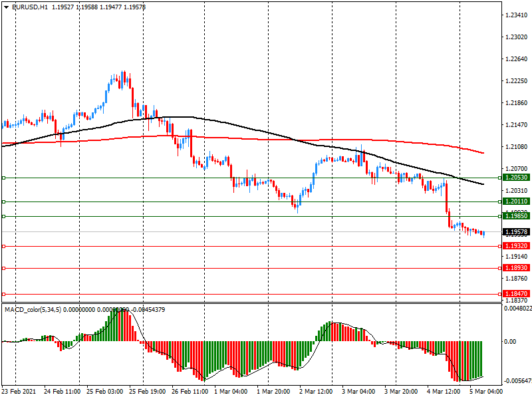Click the 25 Feb 19:00 time axis label
This screenshot has width=532, height=399.
[x=148, y=391]
